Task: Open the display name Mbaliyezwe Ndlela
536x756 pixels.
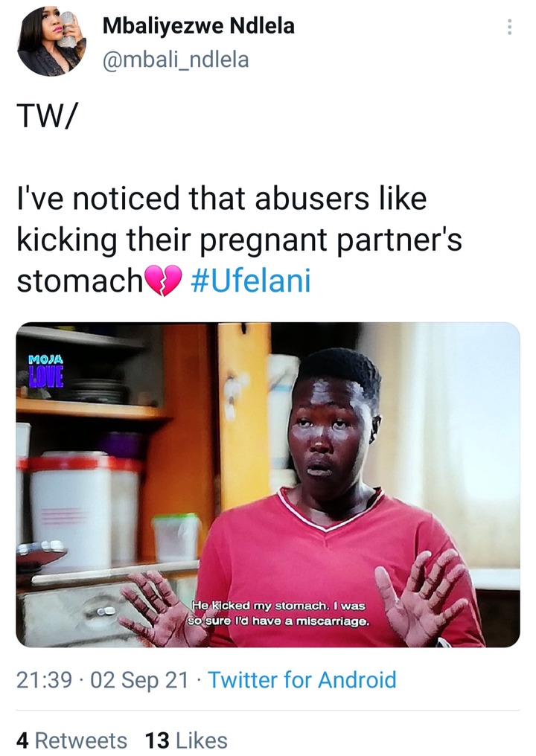Action: pyautogui.click(x=198, y=26)
